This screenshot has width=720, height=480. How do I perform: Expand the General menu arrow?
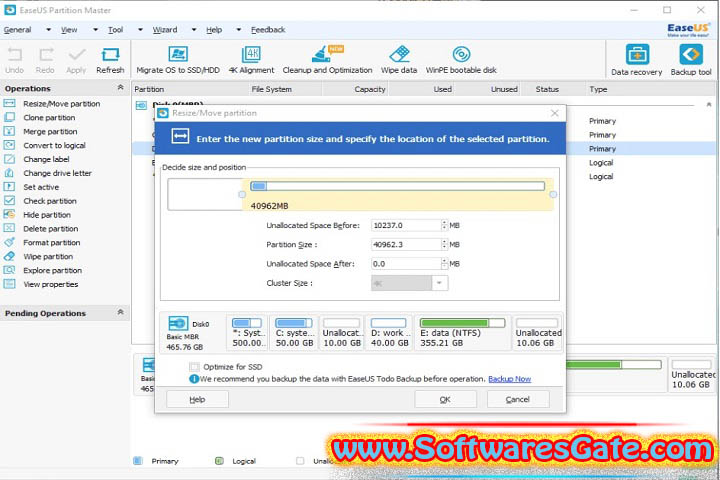pyautogui.click(x=48, y=29)
